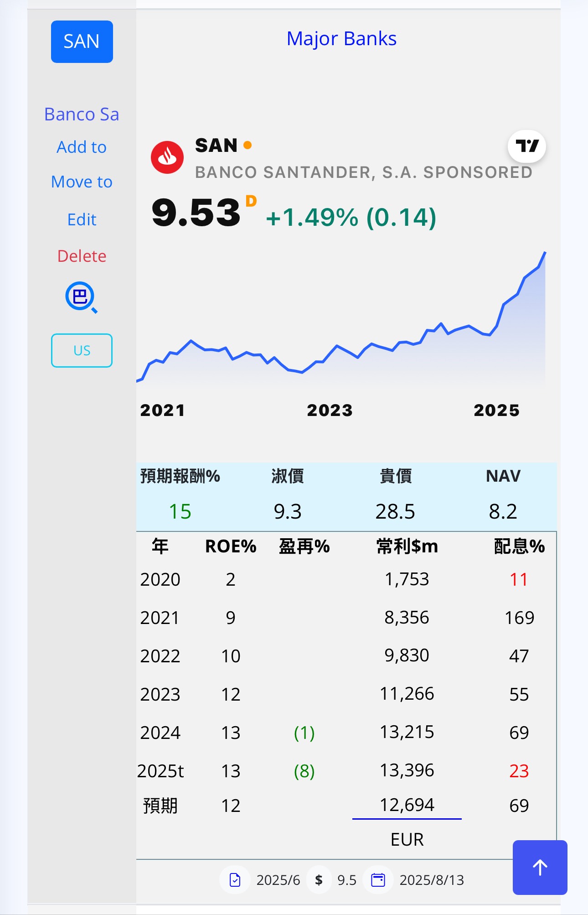Click the Santander flame logo
The height and width of the screenshot is (915, 588).
(167, 157)
